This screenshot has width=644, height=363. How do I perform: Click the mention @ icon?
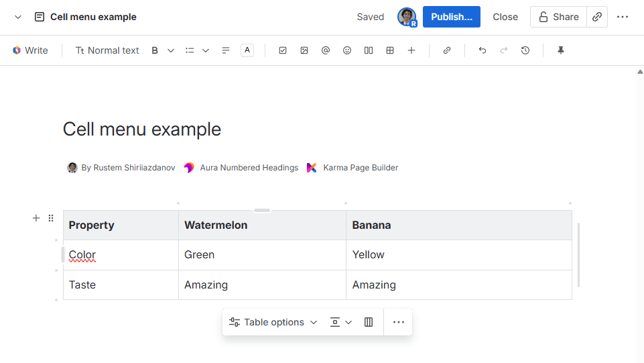click(x=326, y=50)
